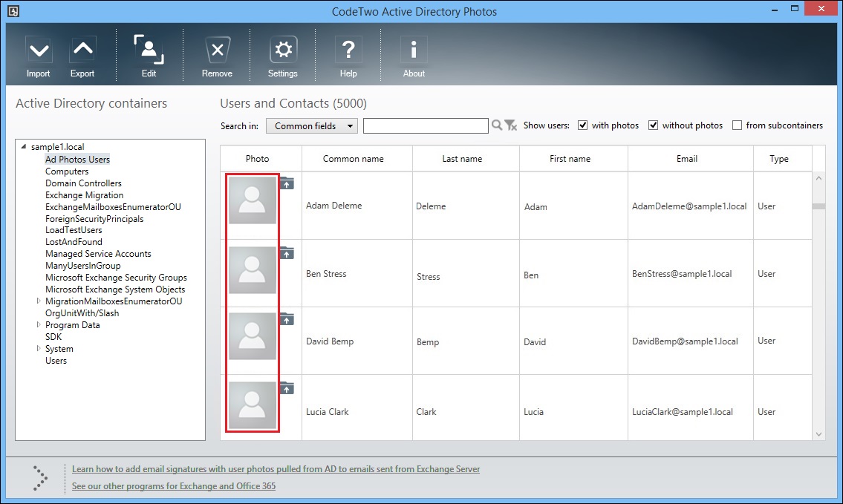
Task: Select Lucia Clark's photo placeholder
Action: (252, 405)
